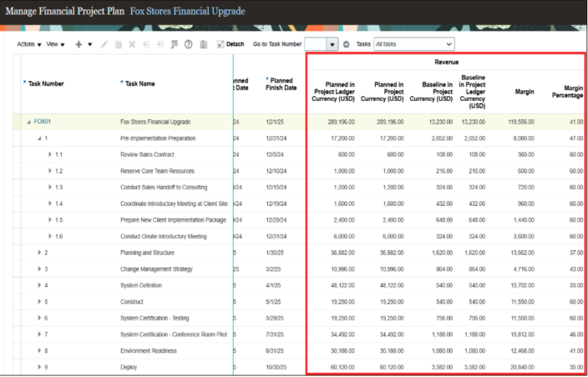The width and height of the screenshot is (588, 377).
Task: Open the Actions menu
Action: point(29,44)
